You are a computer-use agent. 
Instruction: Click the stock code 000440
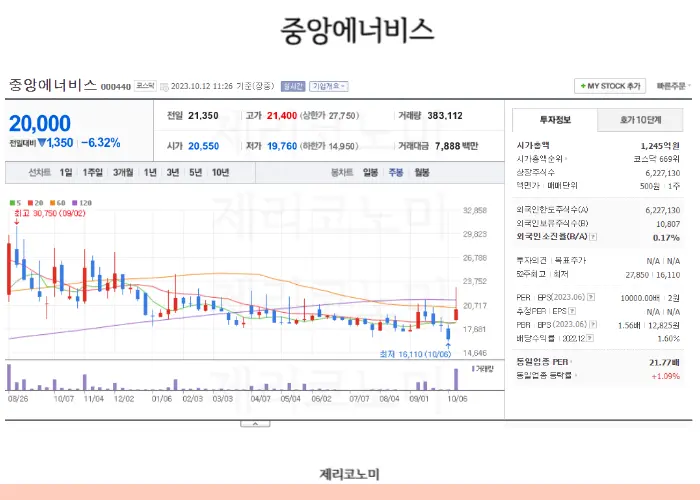(x=116, y=87)
